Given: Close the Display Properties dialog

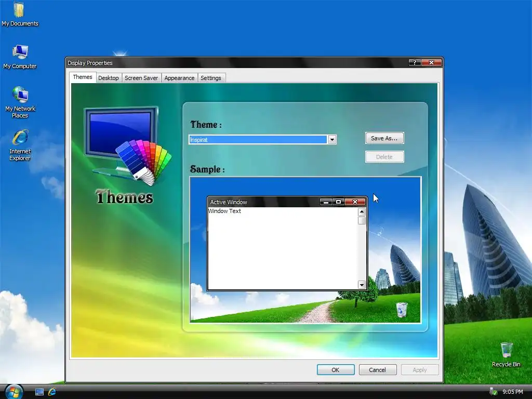Looking at the screenshot, I should point(431,62).
